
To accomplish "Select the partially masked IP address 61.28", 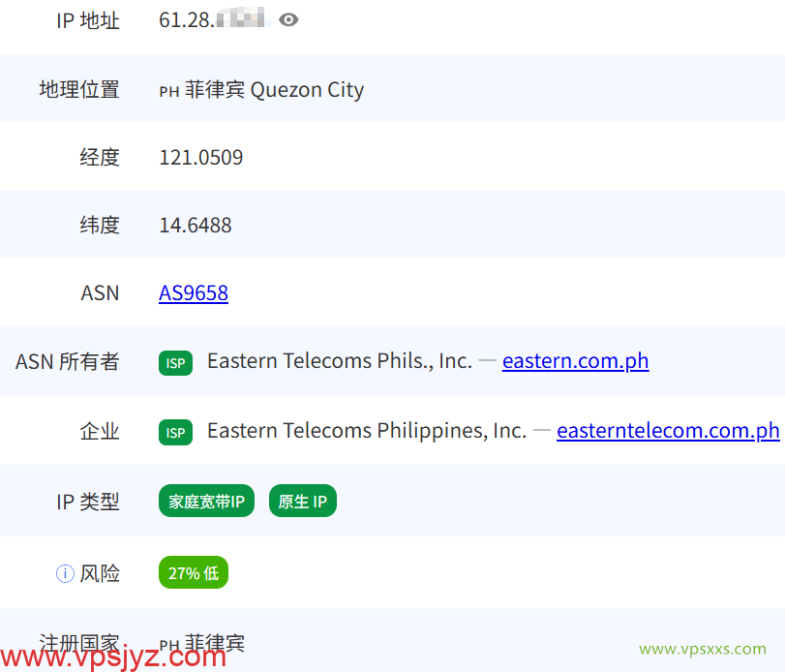I will tap(215, 20).
